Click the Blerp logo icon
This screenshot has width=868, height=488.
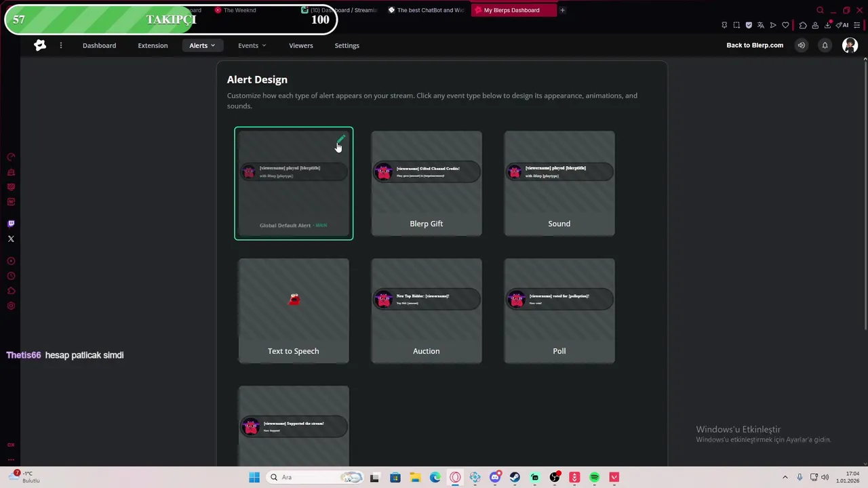tap(40, 45)
